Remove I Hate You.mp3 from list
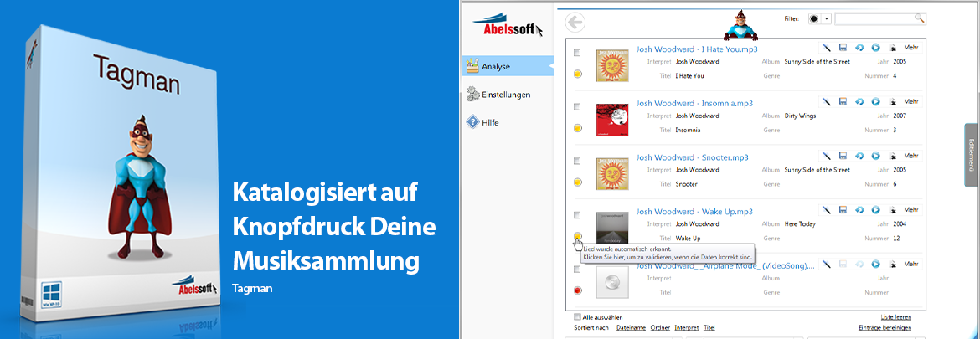This screenshot has height=339, width=980. (x=892, y=48)
